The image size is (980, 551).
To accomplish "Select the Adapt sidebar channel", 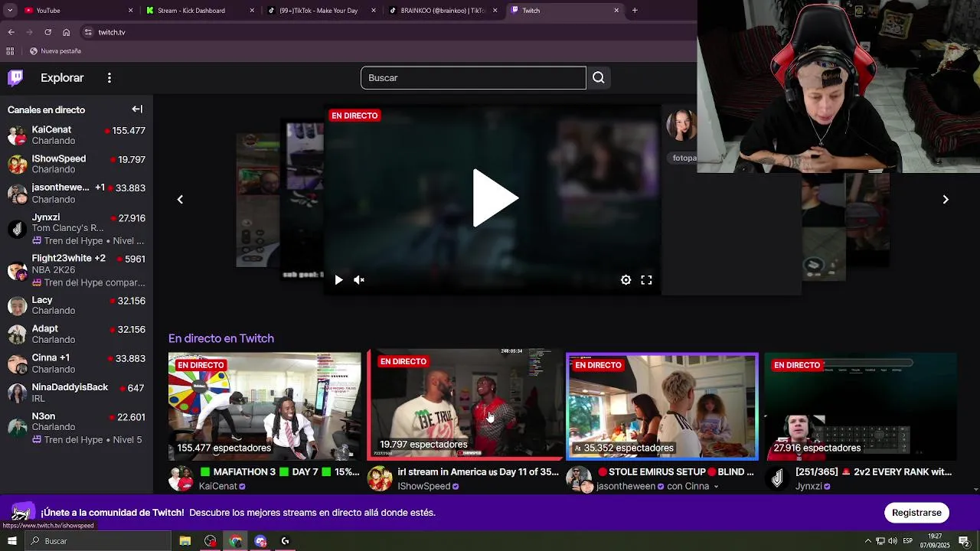I will (x=77, y=334).
